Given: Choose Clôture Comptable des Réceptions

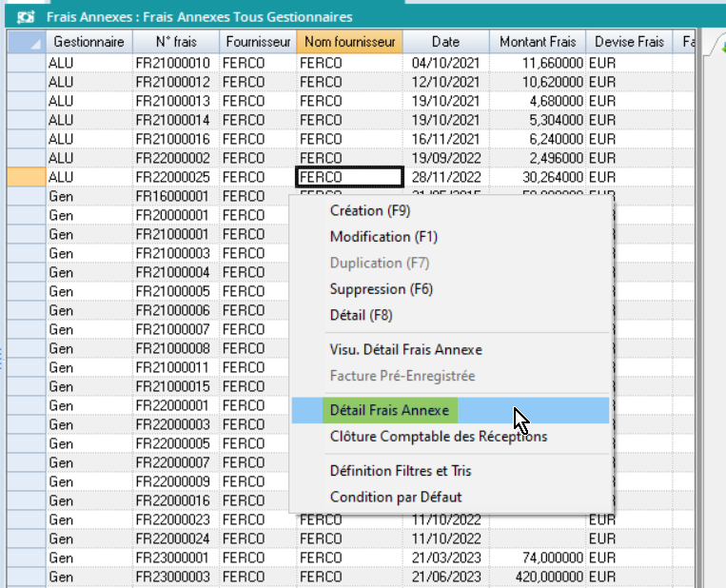Looking at the screenshot, I should tap(438, 437).
